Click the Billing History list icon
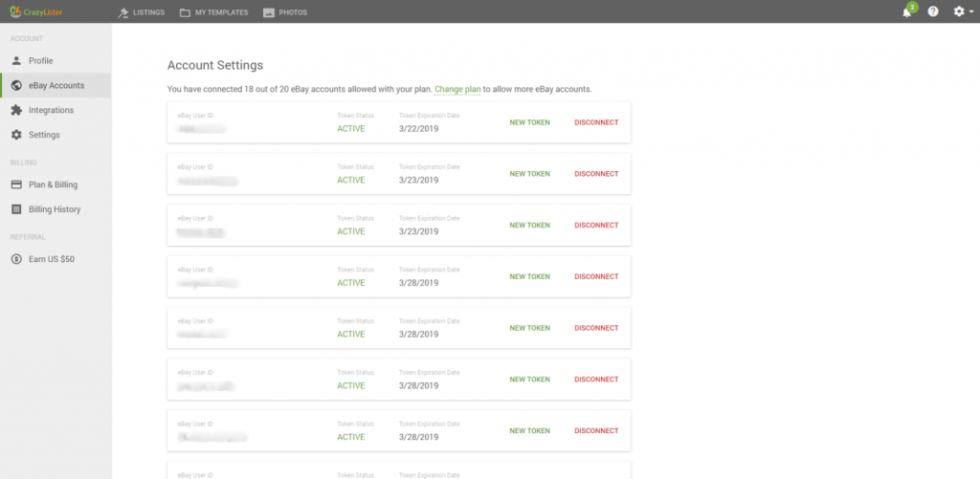This screenshot has width=980, height=479. pos(17,209)
